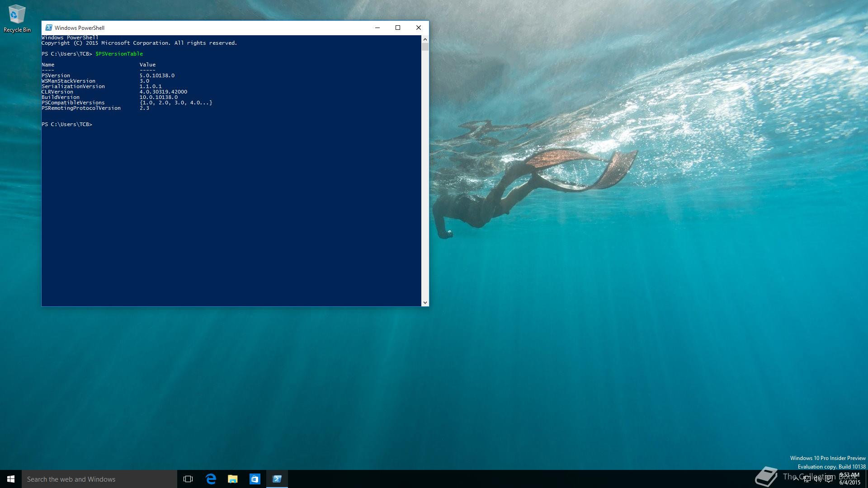The image size is (868, 488).
Task: Open the Windows Start menu
Action: 11,479
